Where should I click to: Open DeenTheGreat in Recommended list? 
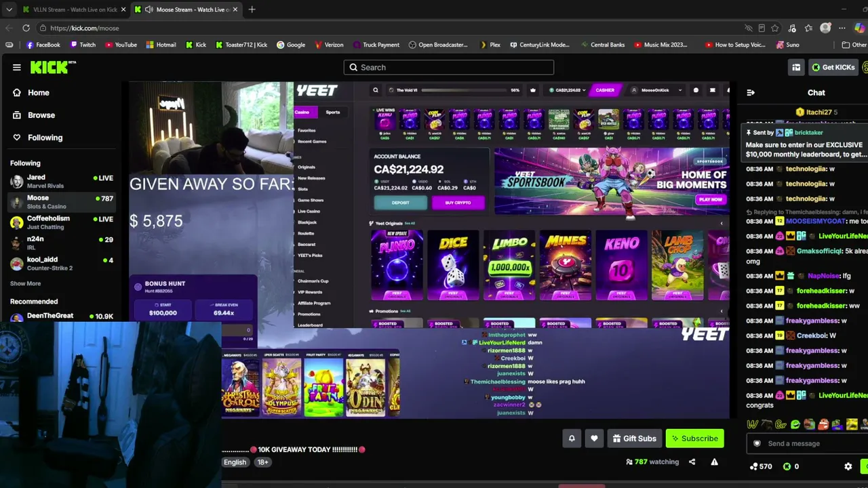61,316
